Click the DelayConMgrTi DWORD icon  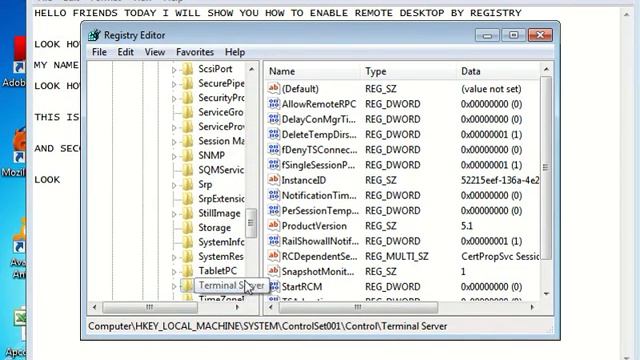[x=273, y=119]
